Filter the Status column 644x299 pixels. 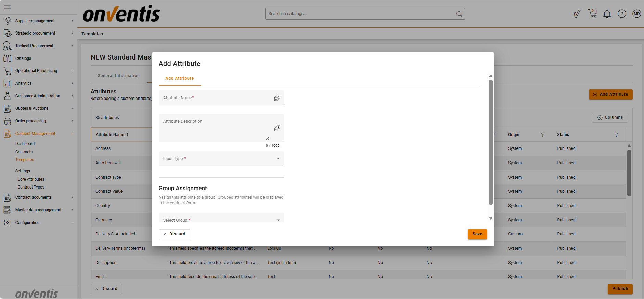click(616, 135)
